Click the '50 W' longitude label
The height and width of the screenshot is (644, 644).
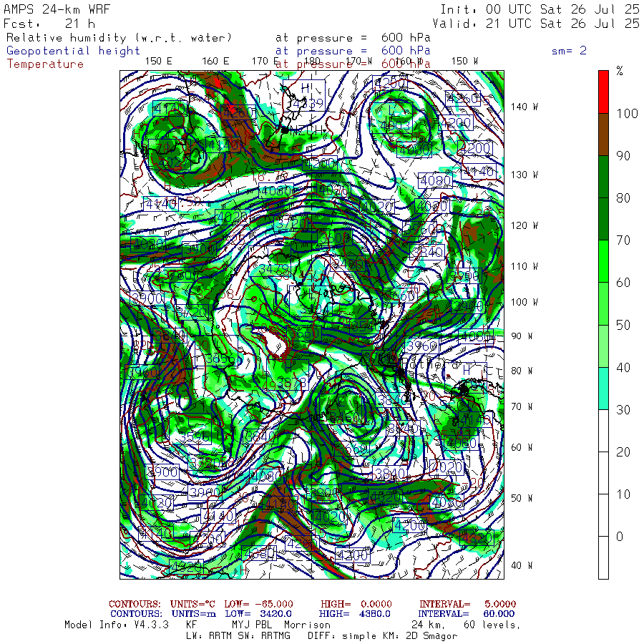coord(522,498)
